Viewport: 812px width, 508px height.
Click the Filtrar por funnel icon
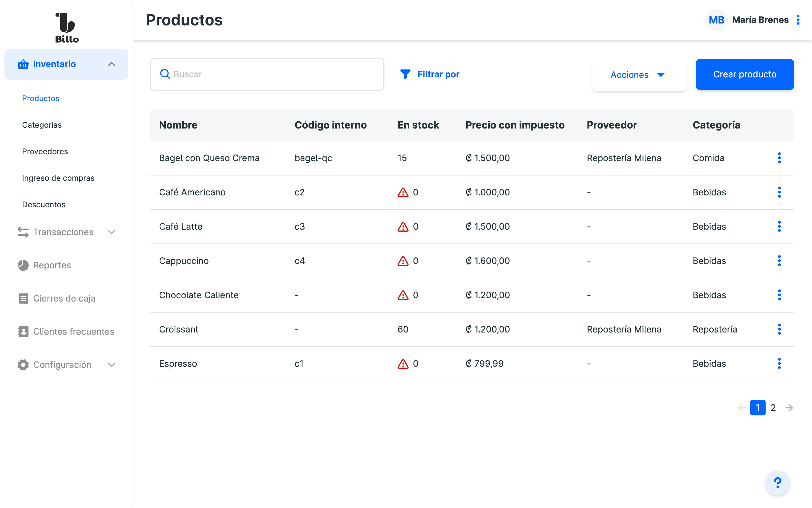(x=405, y=74)
